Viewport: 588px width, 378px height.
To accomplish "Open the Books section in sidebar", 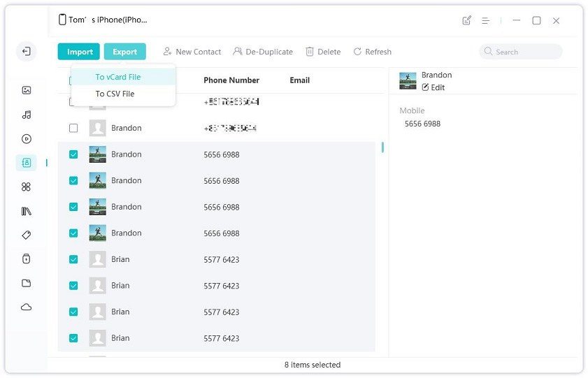I will pos(26,211).
